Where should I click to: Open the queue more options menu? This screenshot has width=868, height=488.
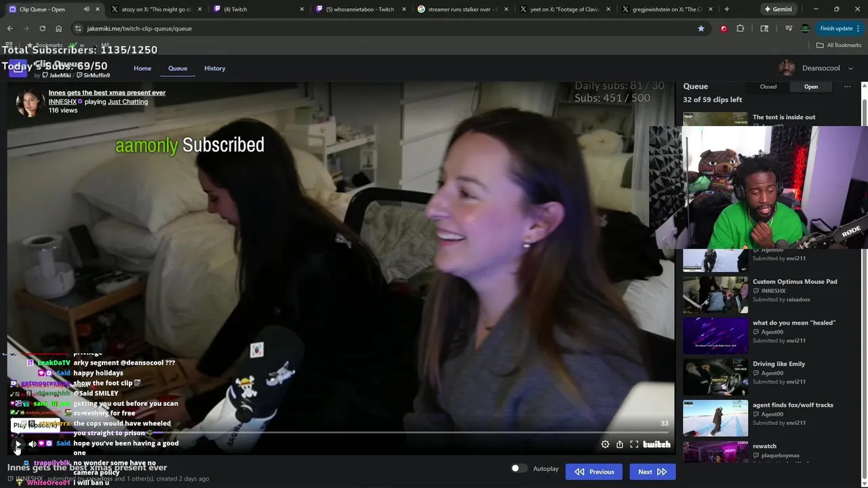(x=847, y=87)
